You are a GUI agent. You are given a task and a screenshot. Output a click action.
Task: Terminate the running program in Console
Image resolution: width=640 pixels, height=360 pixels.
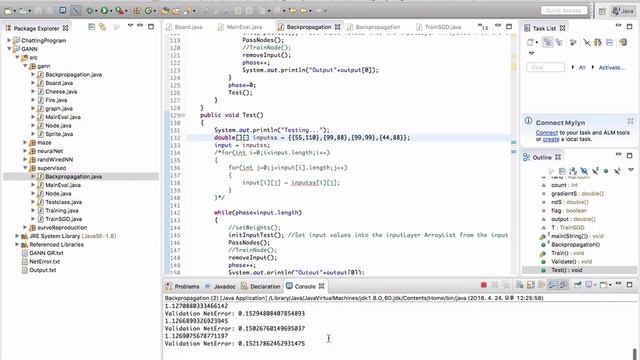click(x=484, y=285)
